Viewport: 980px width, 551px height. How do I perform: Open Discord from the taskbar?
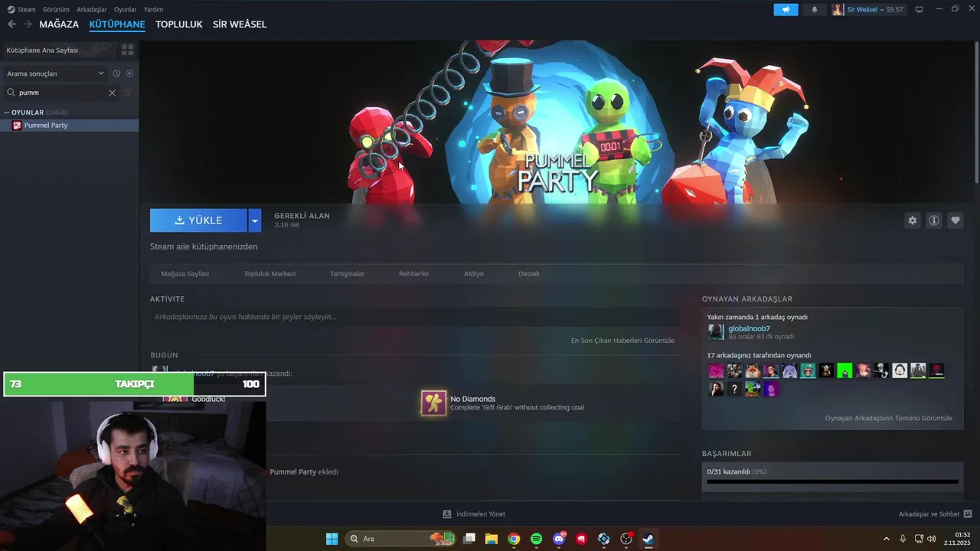tap(559, 539)
